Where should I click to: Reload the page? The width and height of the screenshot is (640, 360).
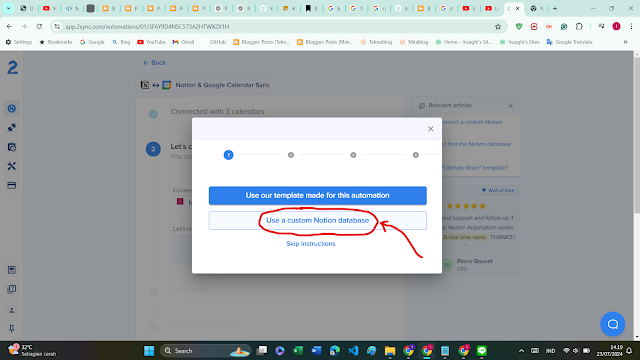pyautogui.click(x=39, y=27)
